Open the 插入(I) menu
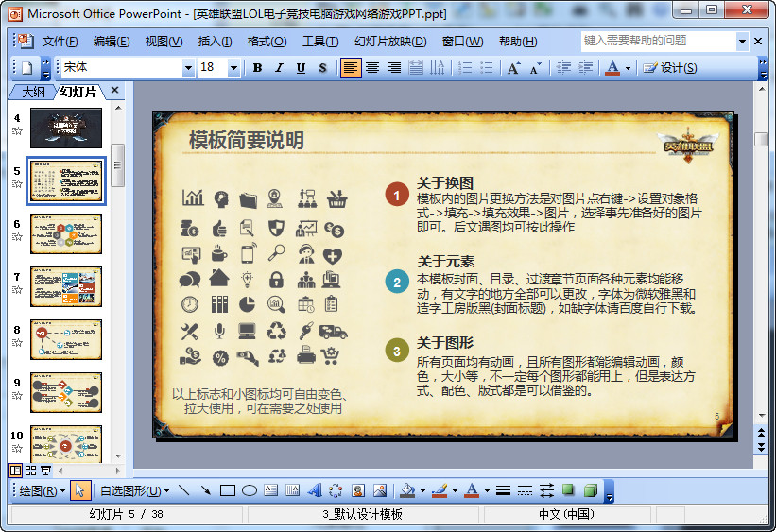 point(215,42)
